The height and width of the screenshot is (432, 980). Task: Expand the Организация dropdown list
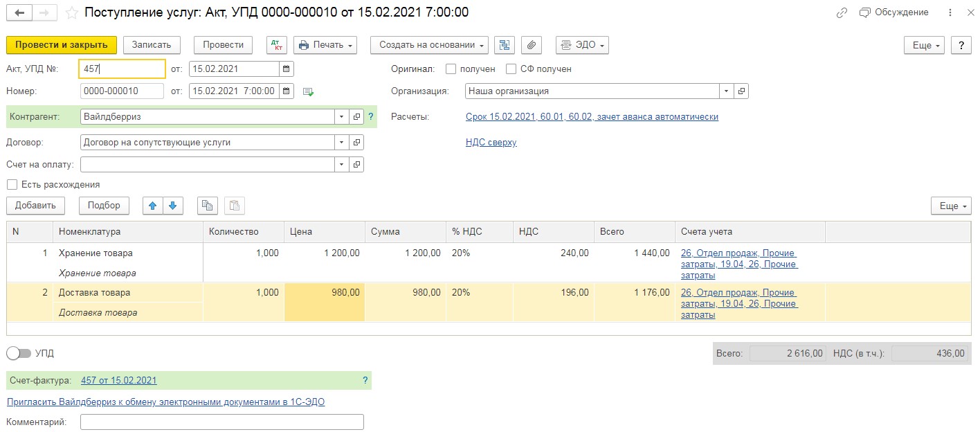[x=727, y=91]
